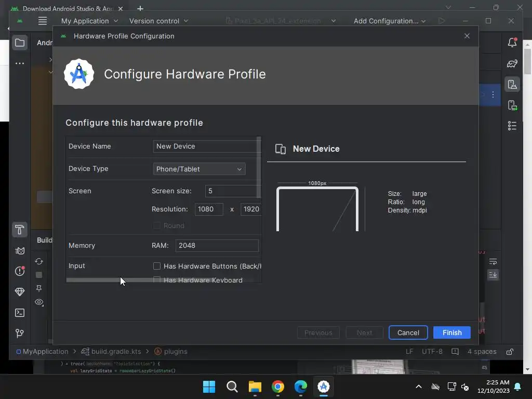532x399 pixels.
Task: Open the Build hammer tool window icon
Action: (x=20, y=230)
